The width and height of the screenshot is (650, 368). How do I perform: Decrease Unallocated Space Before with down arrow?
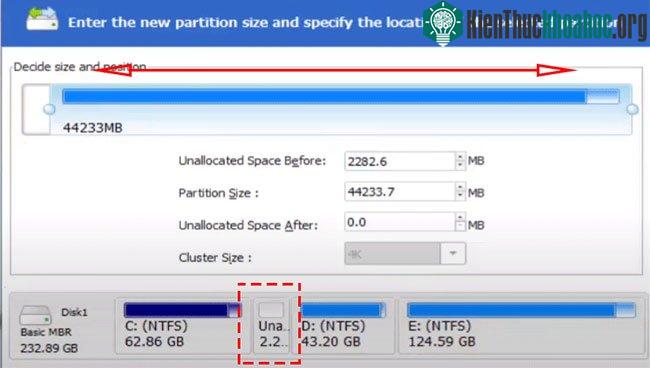pyautogui.click(x=460, y=165)
